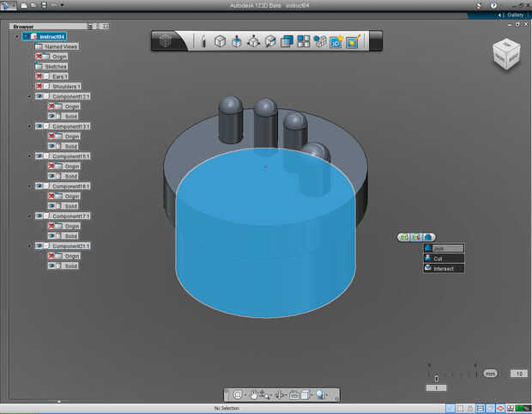
Task: Select the visual style box icon
Action: pos(305,394)
